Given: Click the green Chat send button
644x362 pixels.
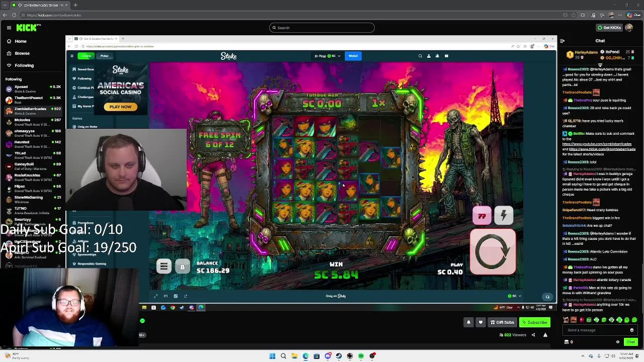Looking at the screenshot, I should (630, 342).
